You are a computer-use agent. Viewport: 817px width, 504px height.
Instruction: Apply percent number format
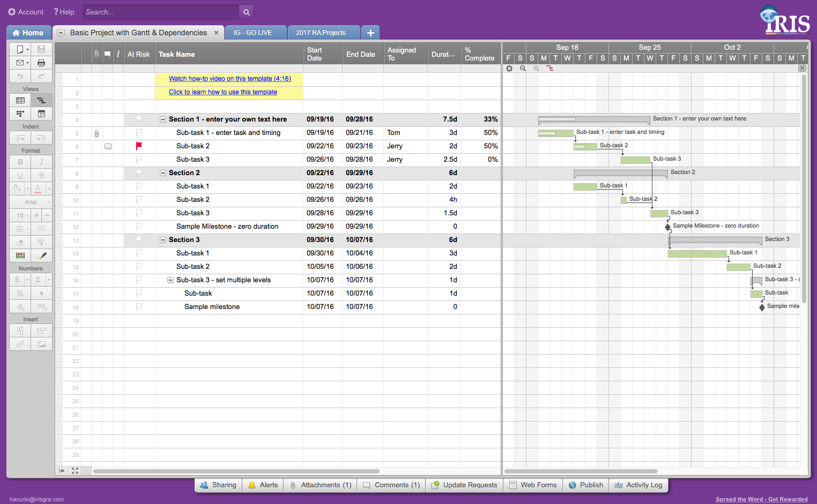20,293
